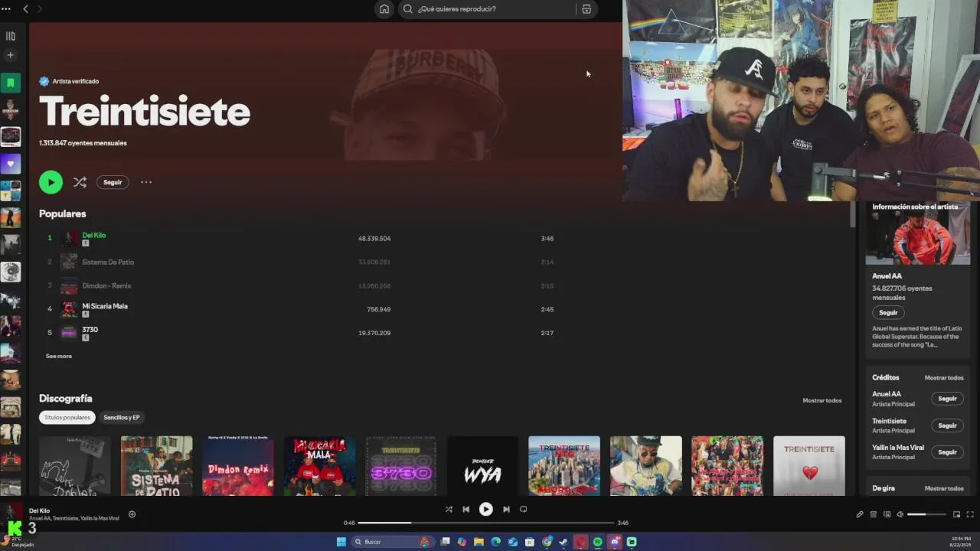Follow Anuel AA in Créditos list

(x=947, y=399)
